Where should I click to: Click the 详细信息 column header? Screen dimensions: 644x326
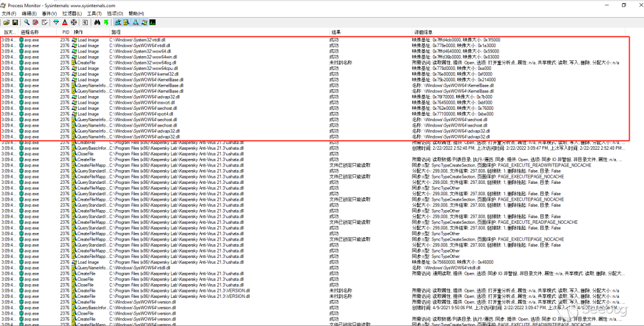(518, 32)
